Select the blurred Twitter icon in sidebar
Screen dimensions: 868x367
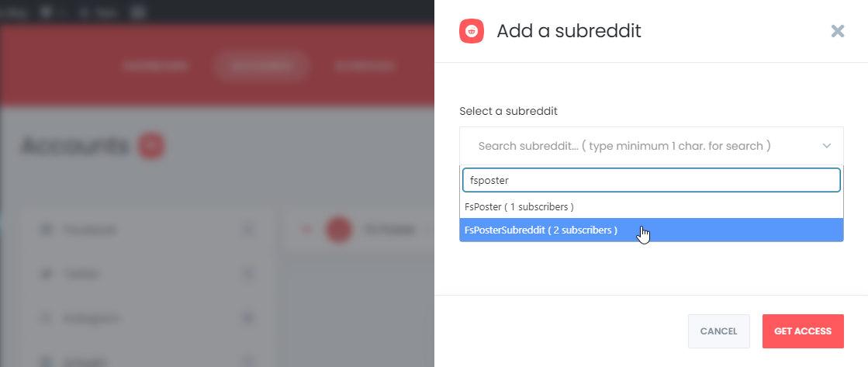pos(47,273)
